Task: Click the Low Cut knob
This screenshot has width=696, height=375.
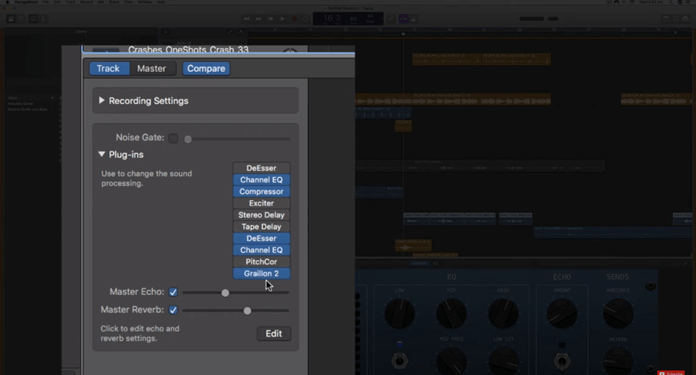Action: click(503, 361)
